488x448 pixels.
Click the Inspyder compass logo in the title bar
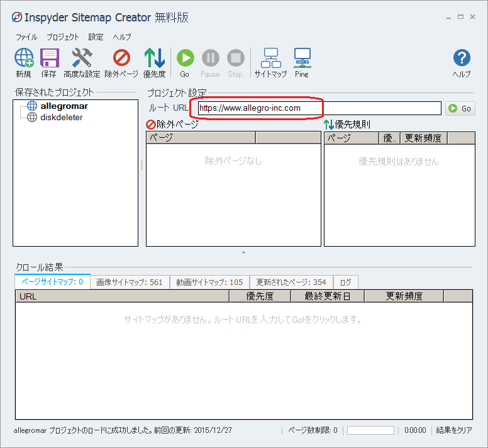click(17, 17)
